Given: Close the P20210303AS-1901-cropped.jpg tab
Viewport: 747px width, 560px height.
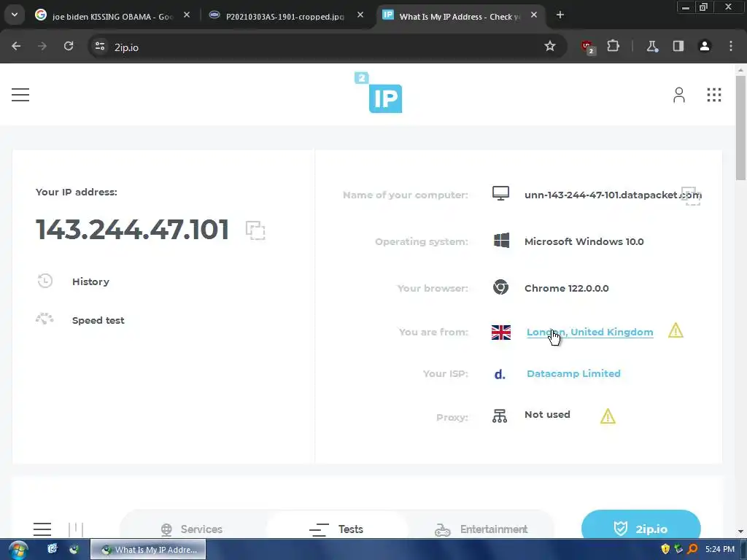Looking at the screenshot, I should (360, 15).
